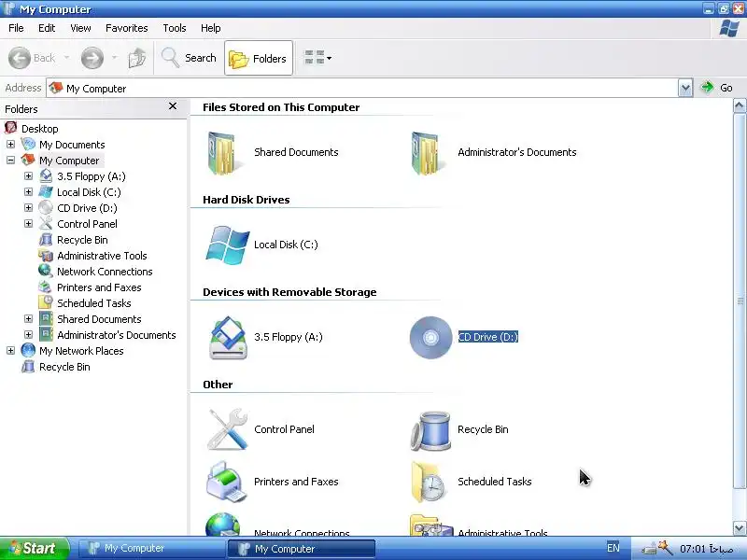Open Administrator's Documents folder icon in main pane
Viewport: 747px width, 560px height.
(x=427, y=153)
